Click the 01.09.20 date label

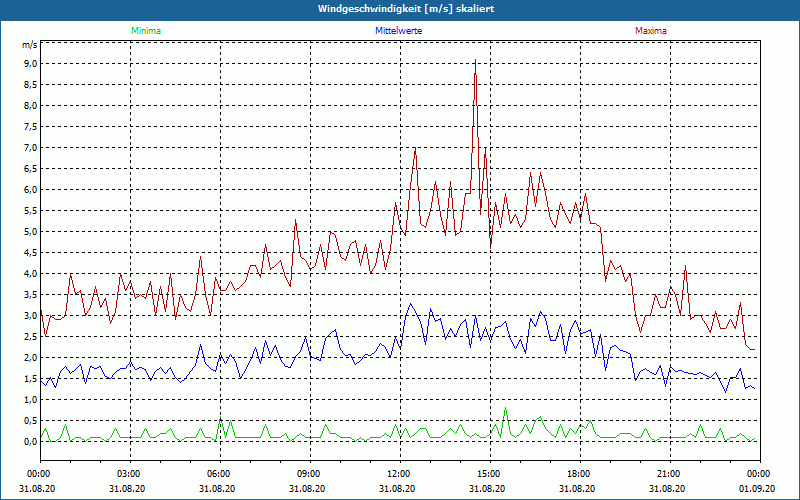(x=757, y=488)
